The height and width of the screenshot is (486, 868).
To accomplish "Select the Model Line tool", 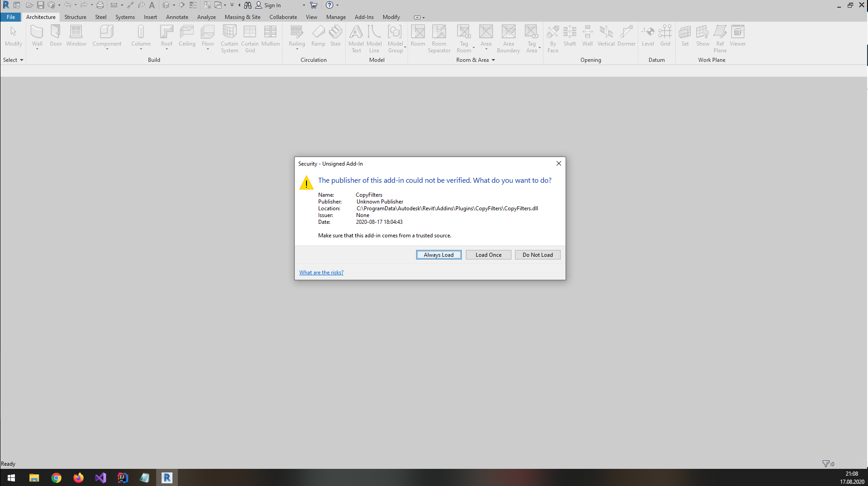I will [374, 39].
